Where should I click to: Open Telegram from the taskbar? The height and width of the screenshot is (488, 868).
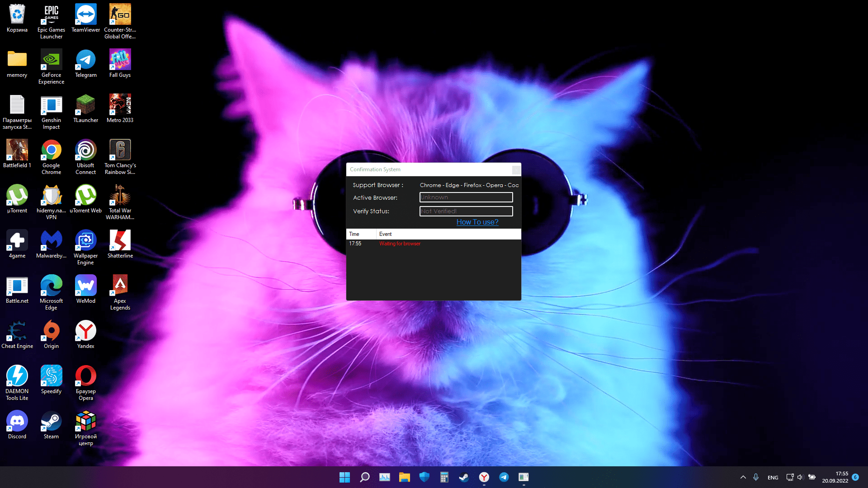[x=504, y=477]
